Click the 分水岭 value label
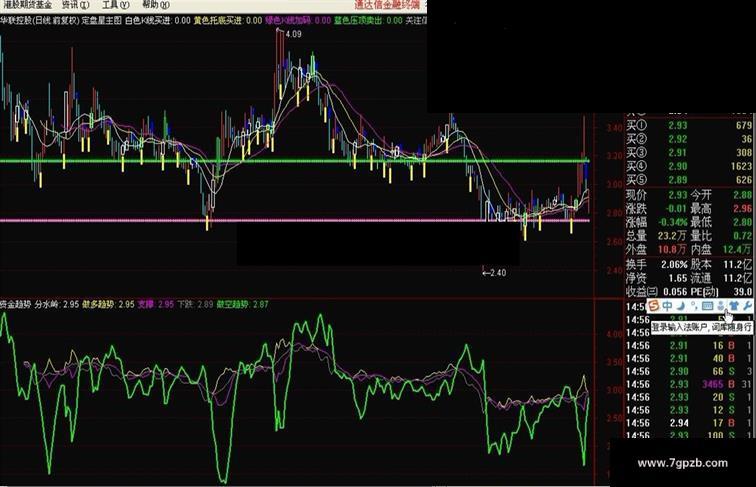Image resolution: width=756 pixels, height=487 pixels. (x=56, y=305)
